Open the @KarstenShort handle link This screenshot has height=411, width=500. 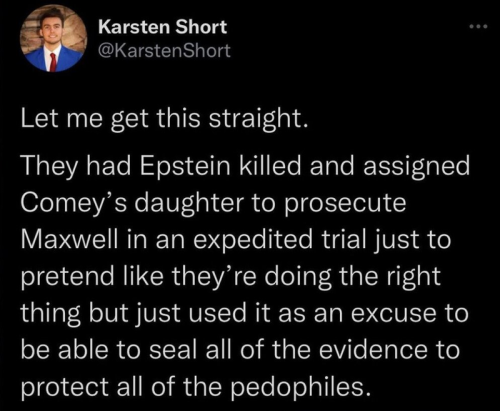coord(164,51)
